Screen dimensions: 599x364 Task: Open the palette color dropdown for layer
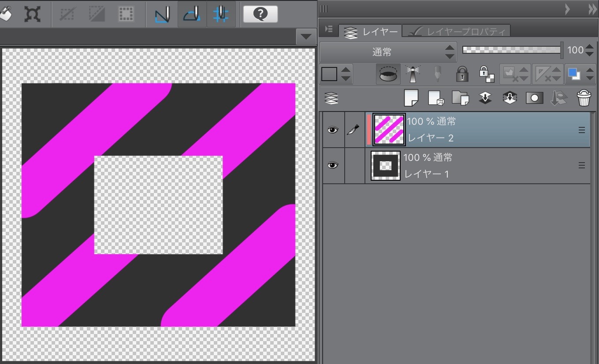[336, 74]
